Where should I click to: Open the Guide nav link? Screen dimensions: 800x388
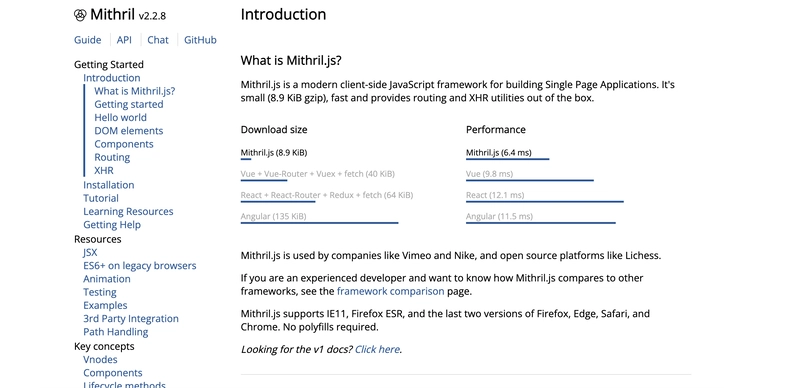point(88,40)
